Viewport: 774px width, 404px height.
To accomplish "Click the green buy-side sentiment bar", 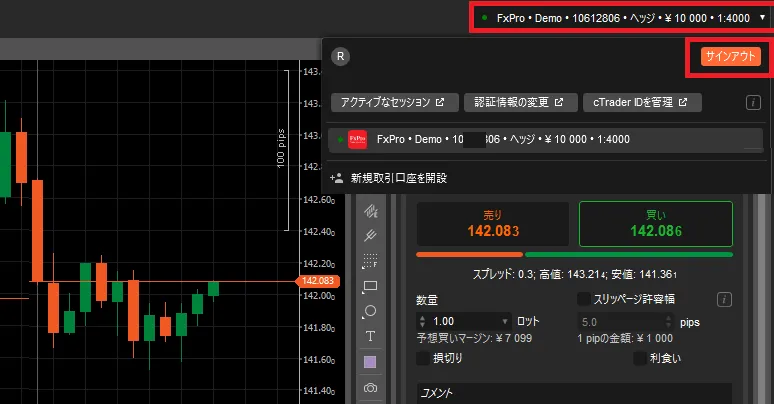I will point(629,255).
